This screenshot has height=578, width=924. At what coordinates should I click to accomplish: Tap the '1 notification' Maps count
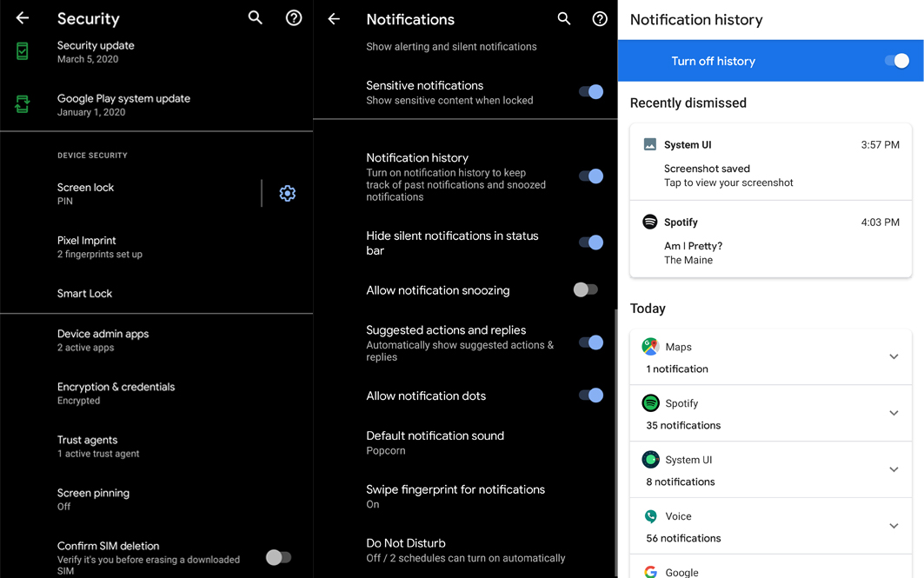click(x=677, y=369)
